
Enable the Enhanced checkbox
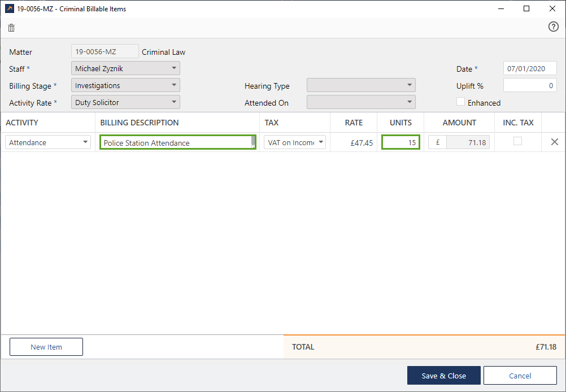(x=461, y=102)
